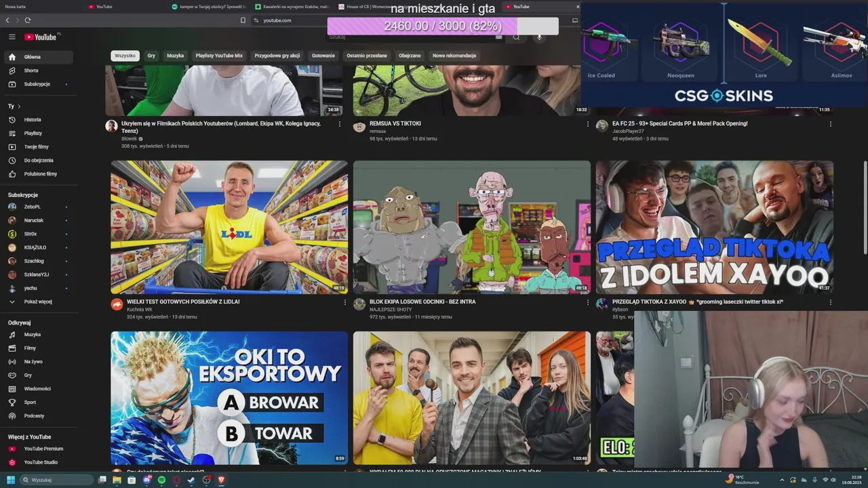Open Wiadomości news section

(x=39, y=388)
